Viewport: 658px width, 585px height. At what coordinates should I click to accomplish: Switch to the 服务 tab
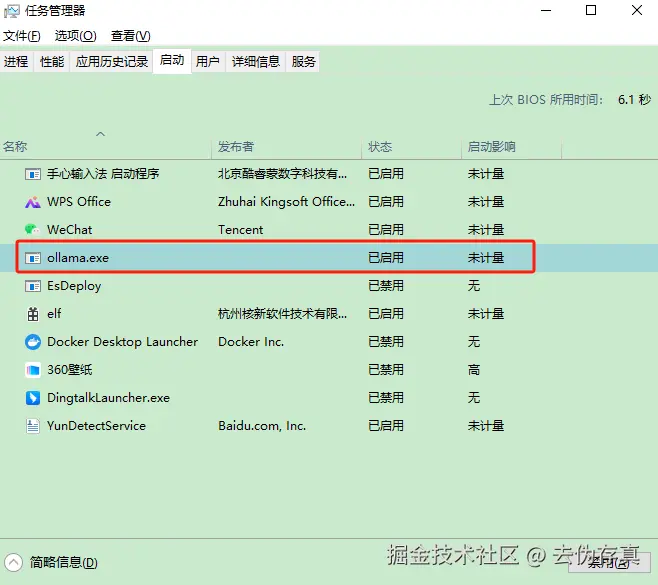tap(303, 62)
